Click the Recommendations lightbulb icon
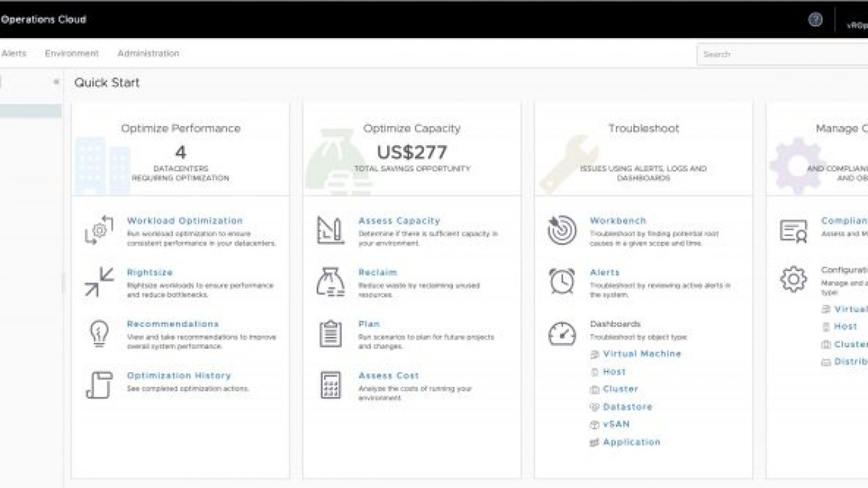 [99, 333]
